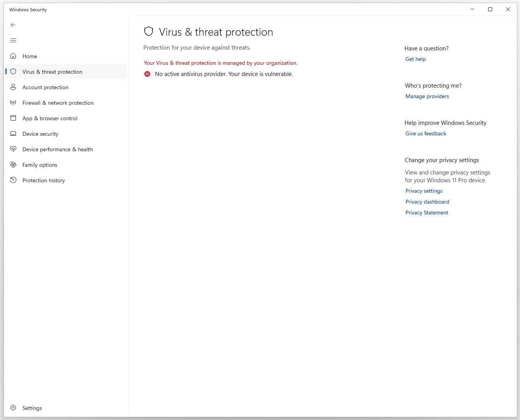Click the Device security laptop icon
The image size is (520, 420).
pyautogui.click(x=13, y=134)
